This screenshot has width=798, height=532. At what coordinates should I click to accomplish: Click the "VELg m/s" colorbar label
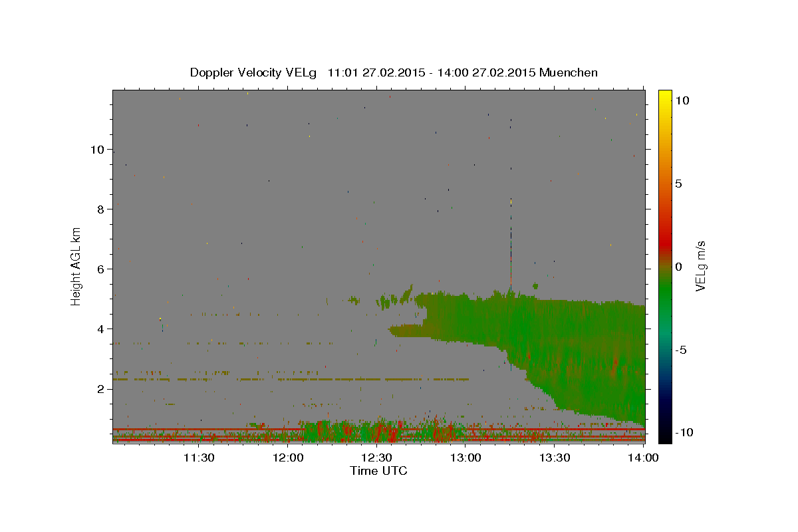point(700,267)
